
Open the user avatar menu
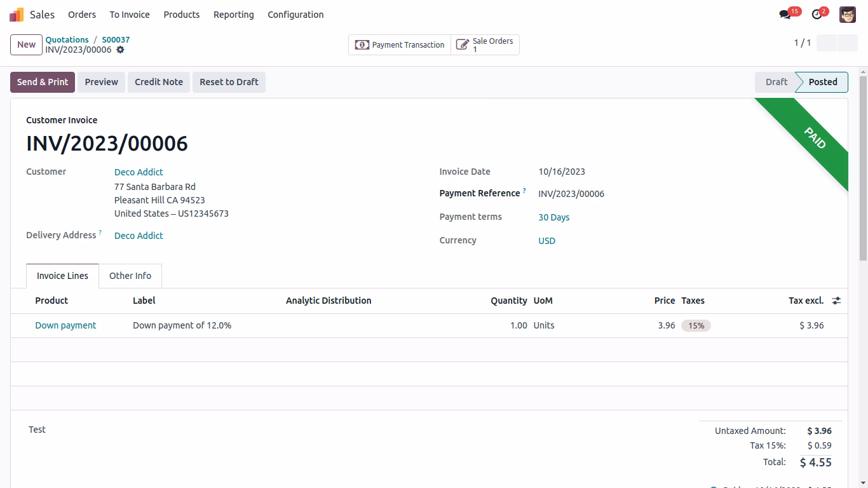pyautogui.click(x=848, y=15)
